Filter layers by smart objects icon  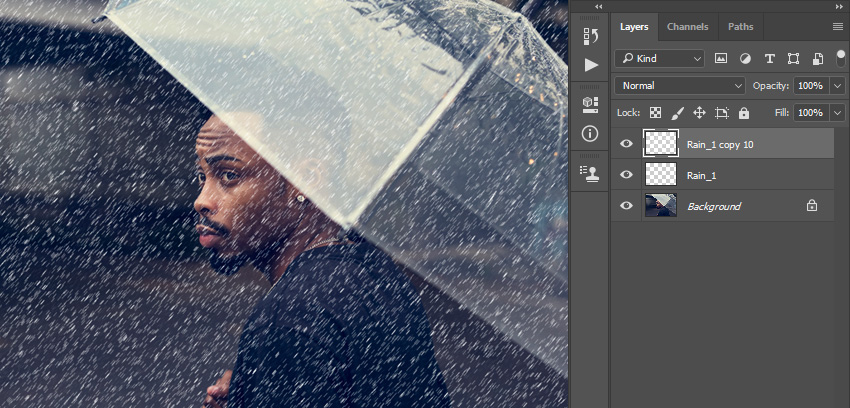(818, 59)
